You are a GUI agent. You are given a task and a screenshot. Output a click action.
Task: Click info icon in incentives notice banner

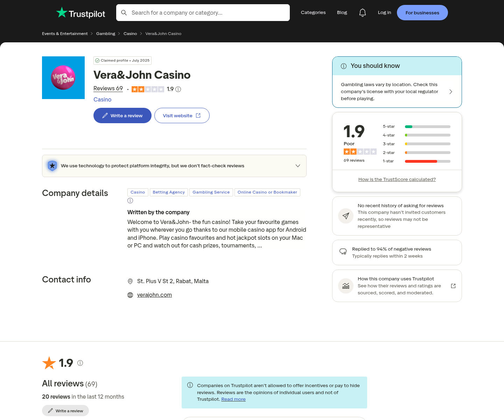coord(190,385)
